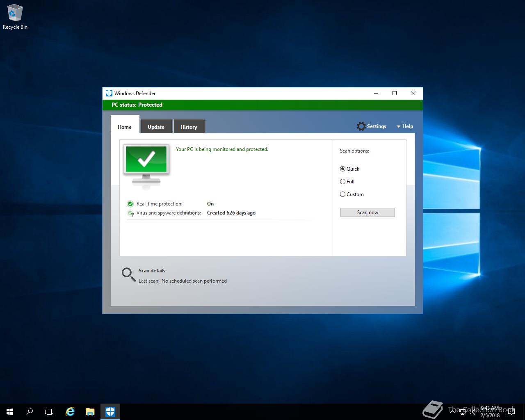Image resolution: width=525 pixels, height=420 pixels.
Task: Click 'Your PC is being monitored and protected.'
Action: (222, 149)
